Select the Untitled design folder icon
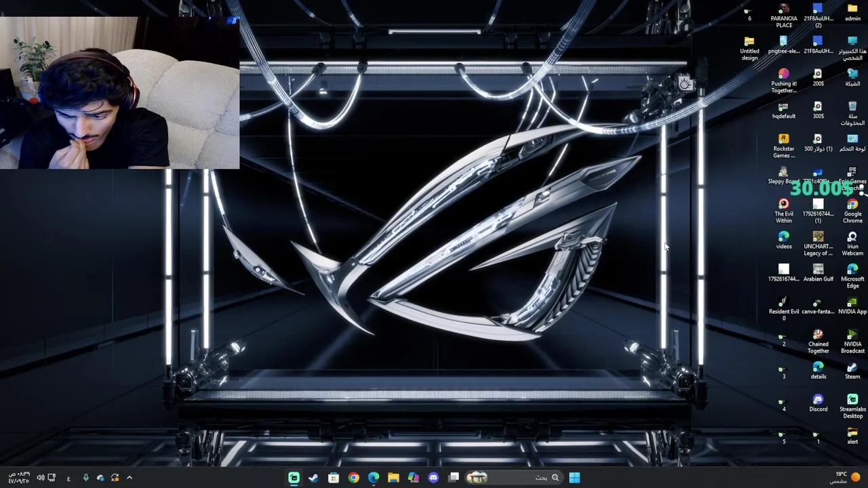The image size is (868, 488). tap(749, 48)
